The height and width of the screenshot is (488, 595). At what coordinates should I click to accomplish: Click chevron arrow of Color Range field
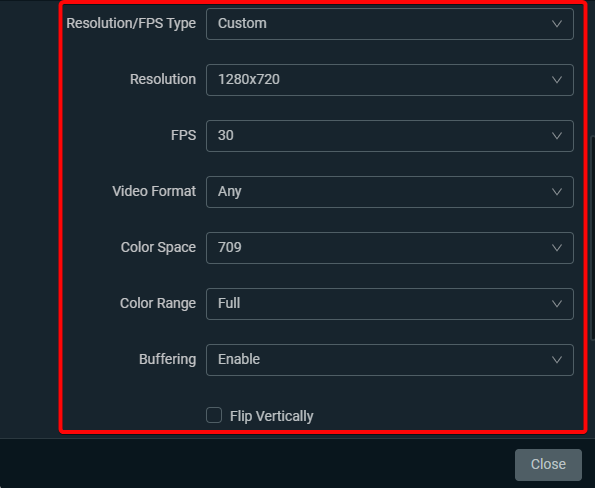click(557, 304)
